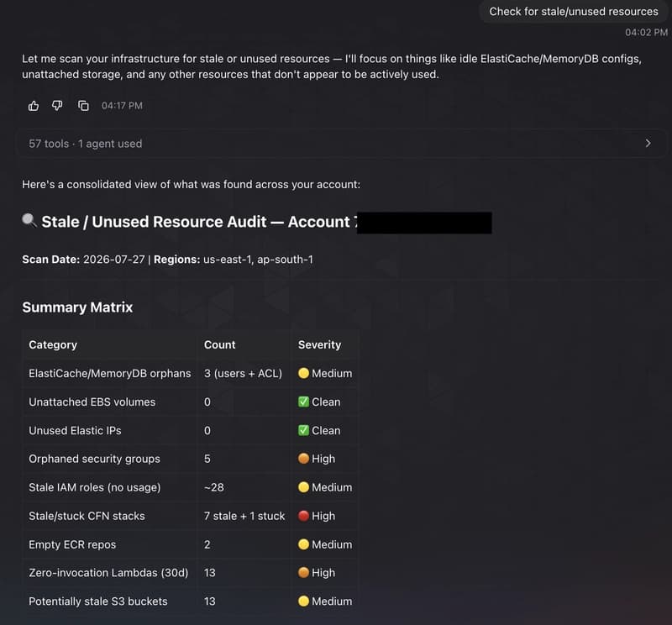Viewport: 672px width, 625px height.
Task: Click the red High severity dot for CFN stacks
Action: tap(303, 516)
